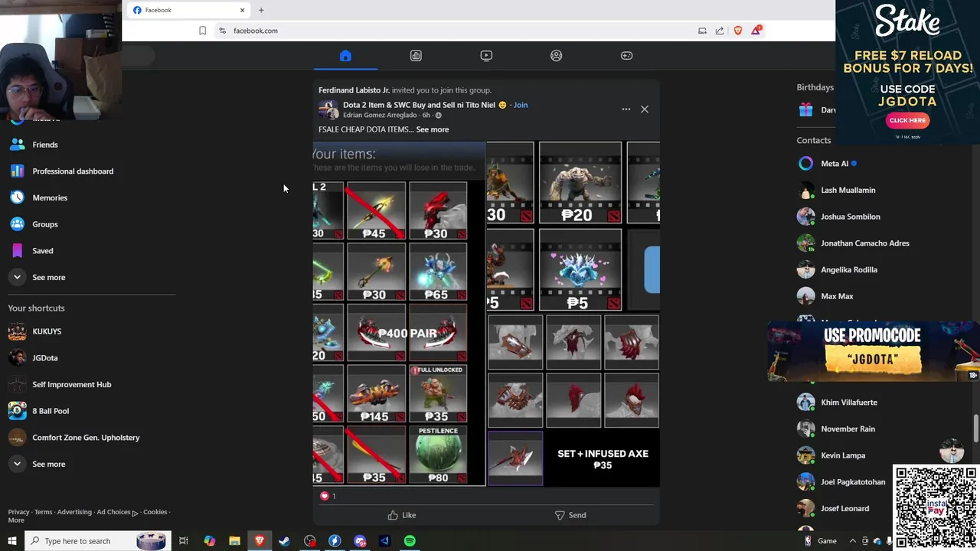Go to Facebook Home tab icon
Image resolution: width=980 pixels, height=551 pixels.
(345, 56)
